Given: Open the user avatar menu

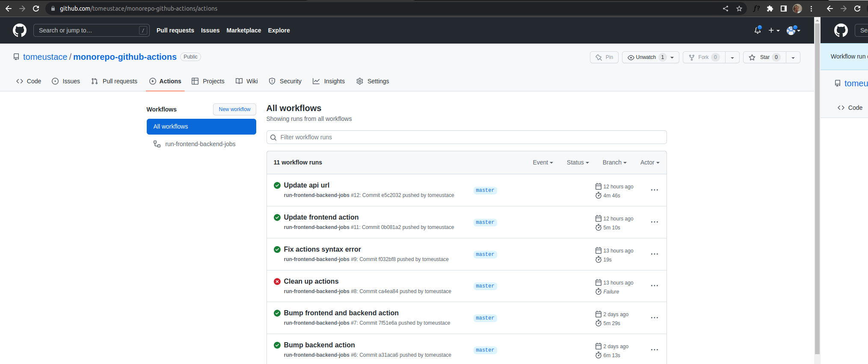Looking at the screenshot, I should (793, 30).
